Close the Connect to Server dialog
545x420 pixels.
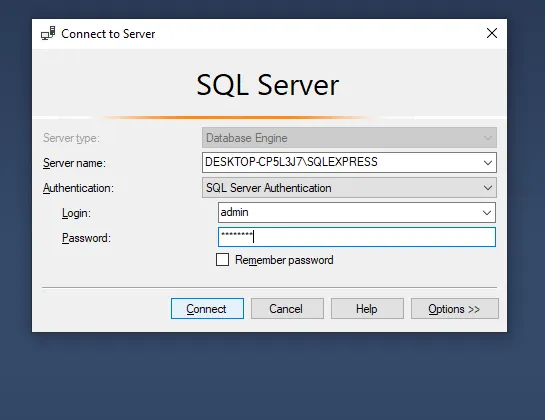(x=492, y=33)
